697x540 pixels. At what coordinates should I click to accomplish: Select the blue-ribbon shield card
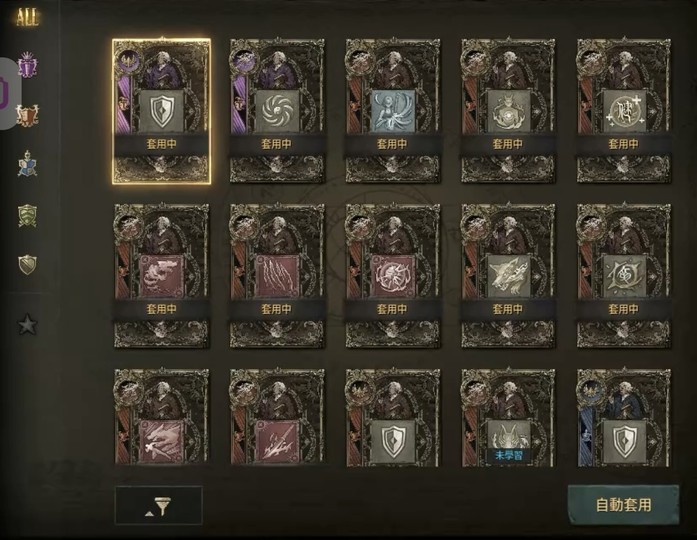pos(624,418)
